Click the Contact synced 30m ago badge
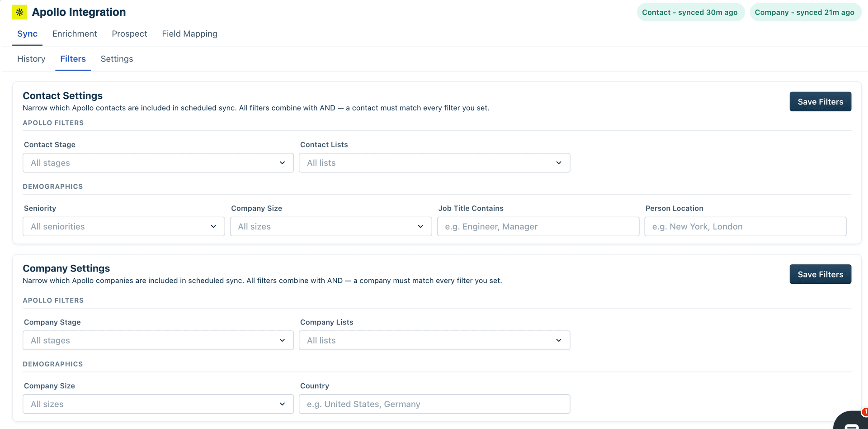 [690, 12]
